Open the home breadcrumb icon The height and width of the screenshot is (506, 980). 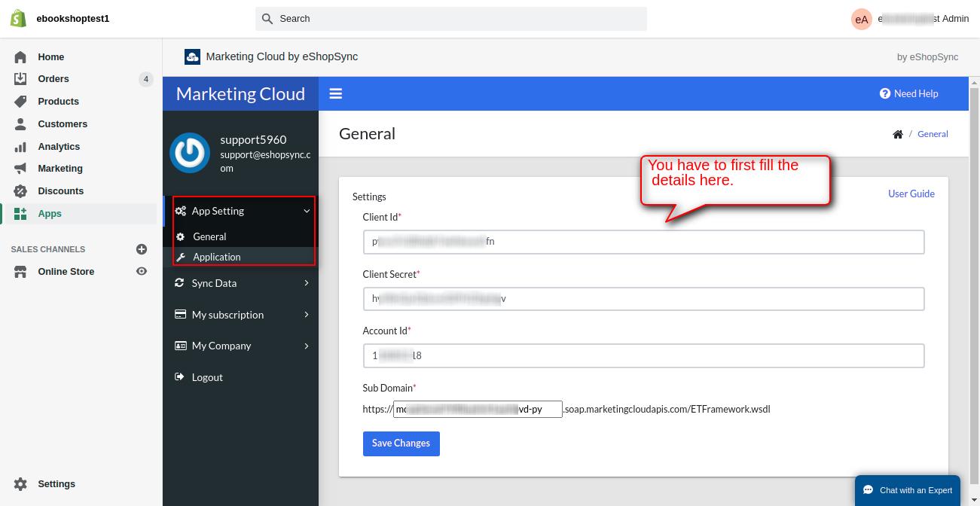[x=898, y=134]
